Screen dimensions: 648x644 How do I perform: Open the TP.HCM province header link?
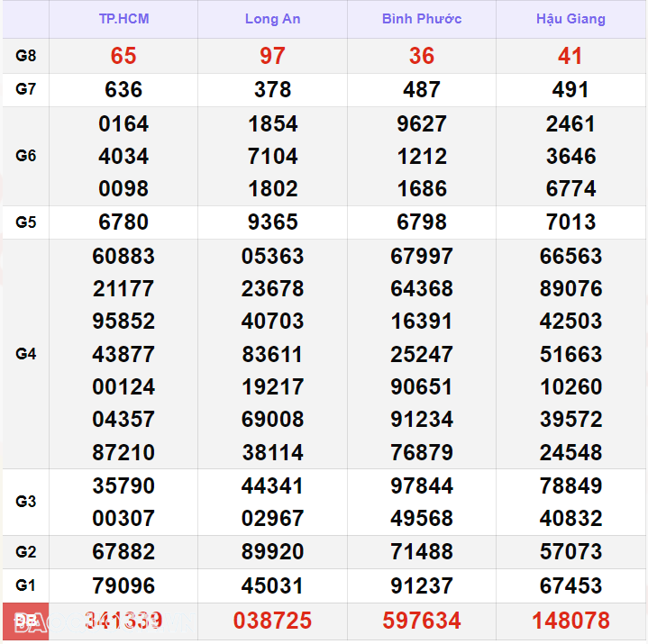123,19
